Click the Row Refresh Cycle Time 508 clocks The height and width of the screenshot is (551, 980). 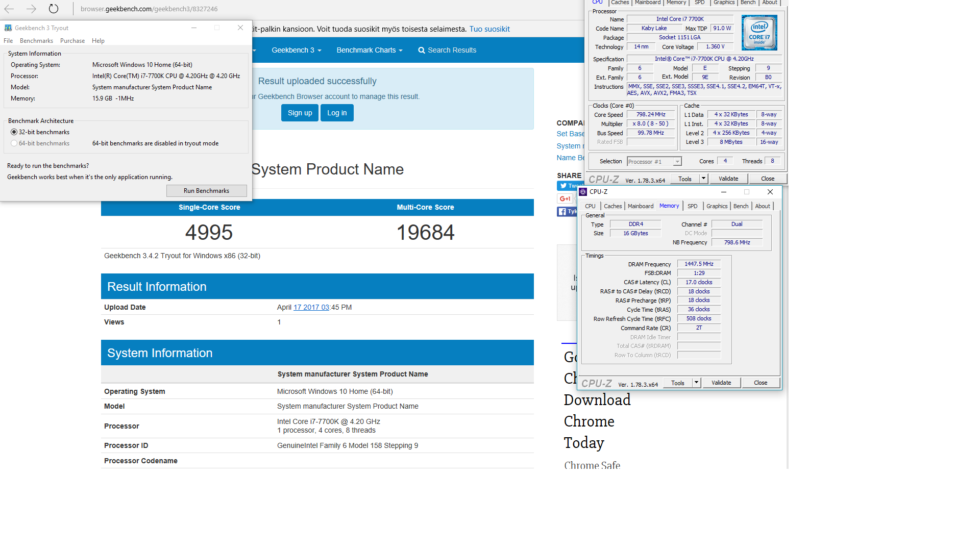699,318
